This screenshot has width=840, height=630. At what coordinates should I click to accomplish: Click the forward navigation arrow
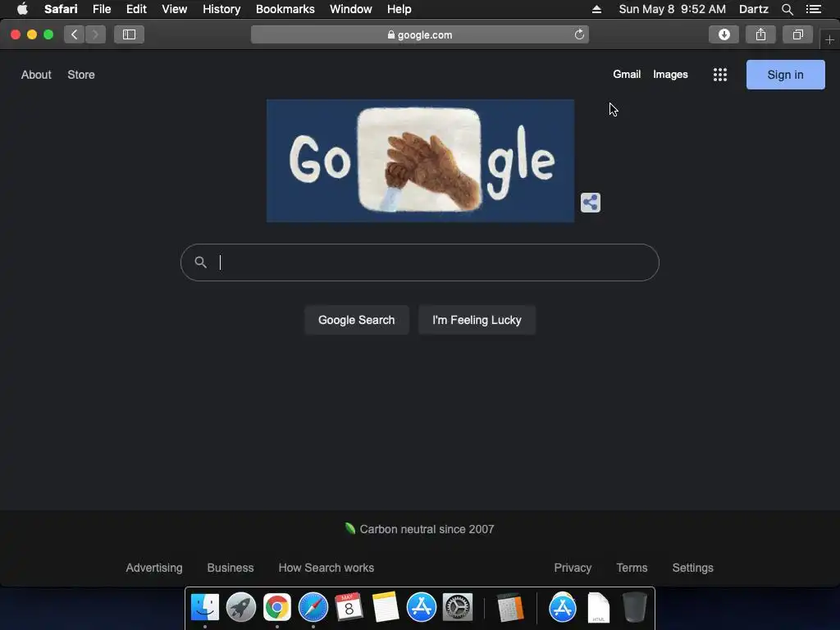(95, 34)
